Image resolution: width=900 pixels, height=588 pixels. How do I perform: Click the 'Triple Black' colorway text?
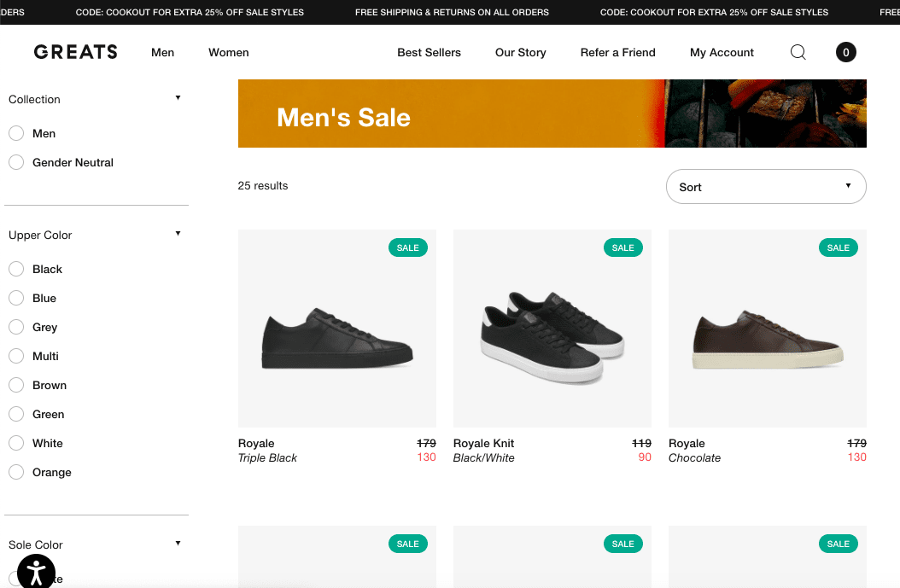267,457
